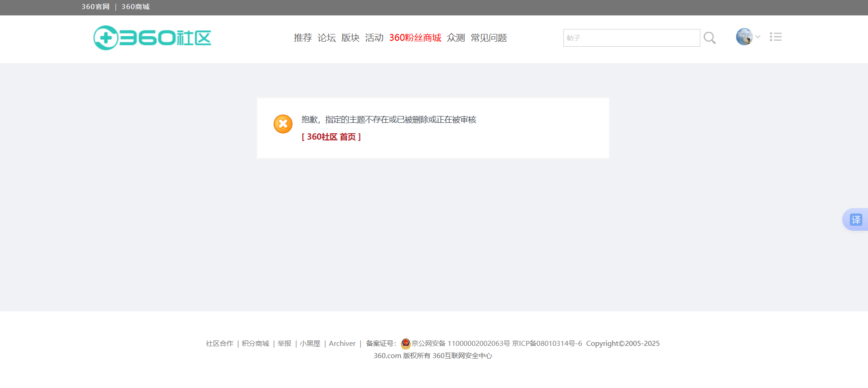Go to 推荐 nav item
Image resolution: width=868 pixels, height=388 pixels.
(x=303, y=38)
